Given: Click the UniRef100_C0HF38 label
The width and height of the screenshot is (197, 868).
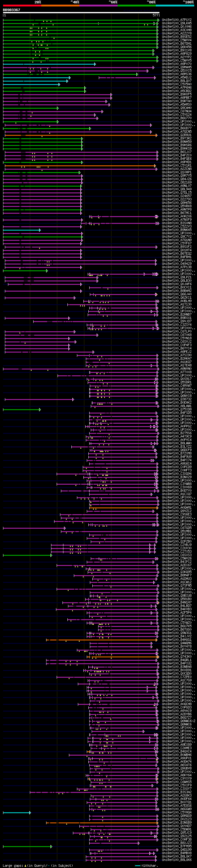Looking at the screenshot, I should pos(177,839).
